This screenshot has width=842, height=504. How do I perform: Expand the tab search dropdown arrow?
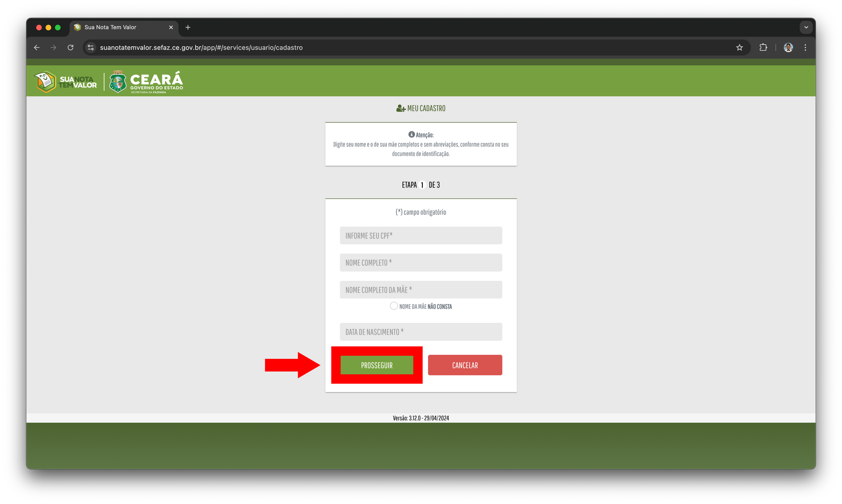806,27
